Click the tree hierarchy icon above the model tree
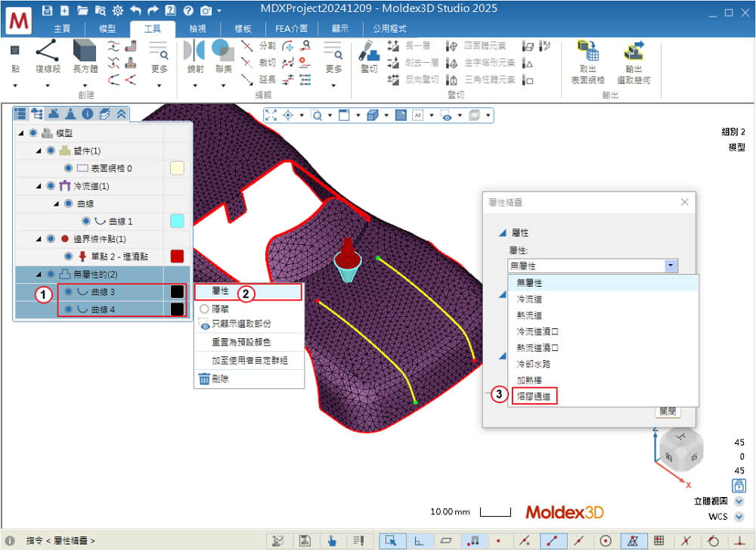 pos(36,114)
